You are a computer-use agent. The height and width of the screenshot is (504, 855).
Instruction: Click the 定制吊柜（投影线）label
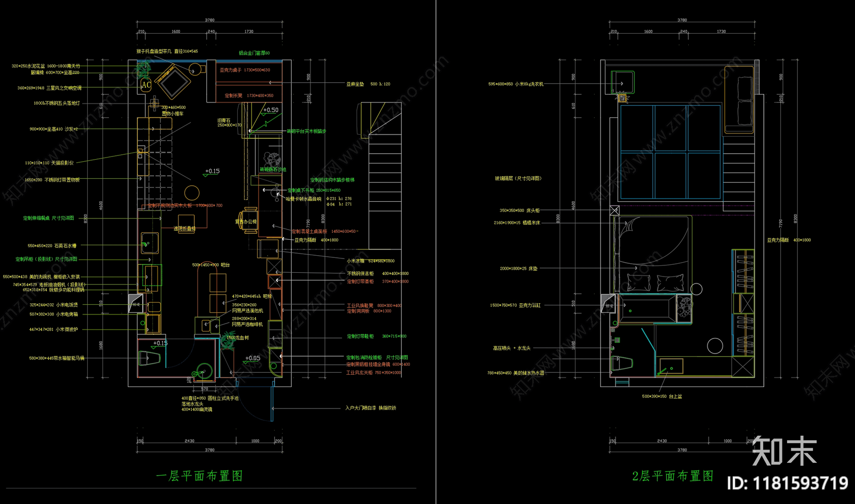pos(46,259)
